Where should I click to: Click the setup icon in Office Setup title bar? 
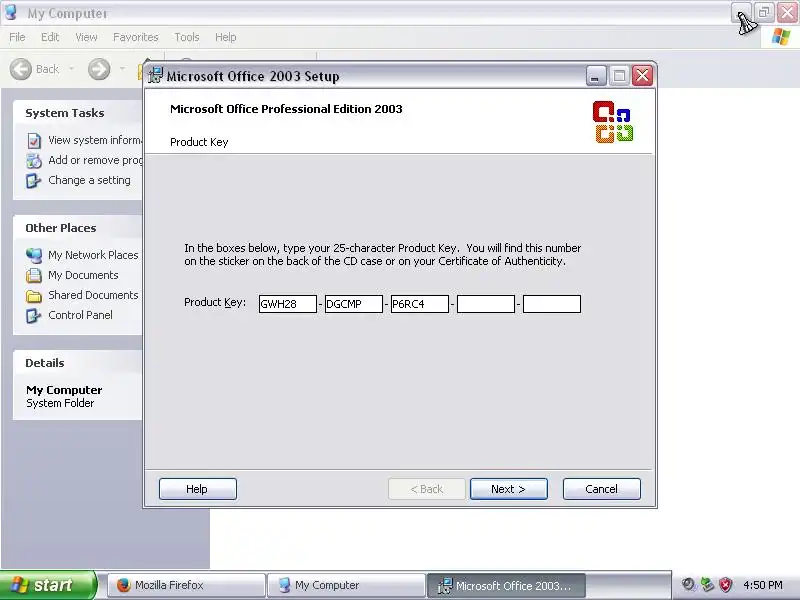click(155, 76)
